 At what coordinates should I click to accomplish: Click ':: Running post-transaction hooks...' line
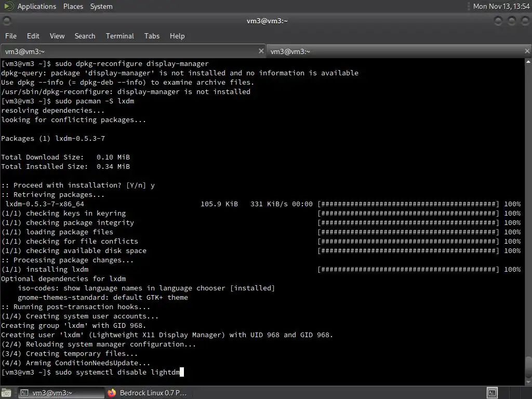point(76,307)
